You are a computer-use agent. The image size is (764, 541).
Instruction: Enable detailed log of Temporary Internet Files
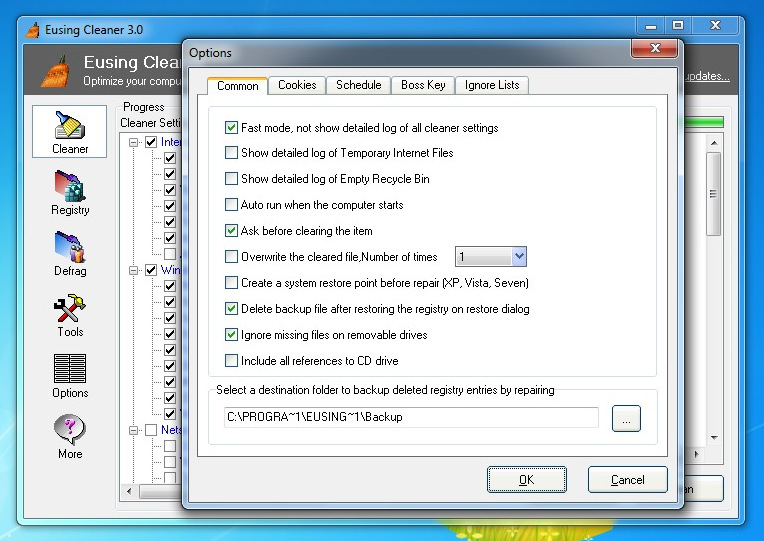pyautogui.click(x=231, y=153)
